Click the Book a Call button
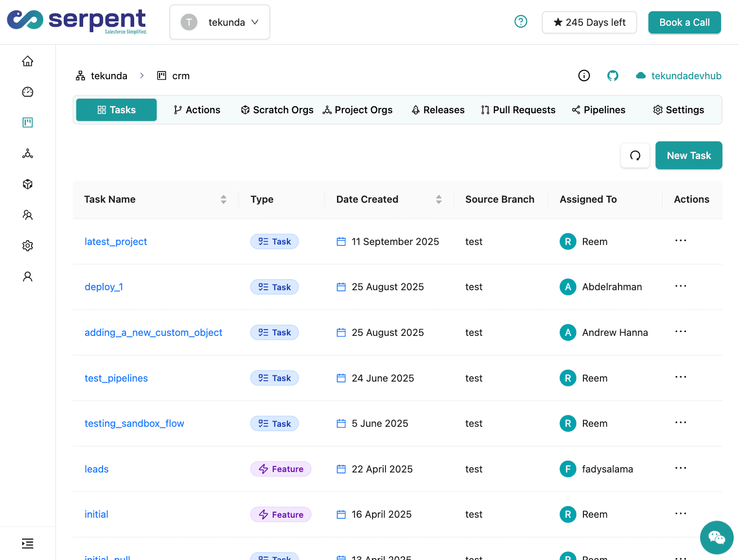Viewport: 739px width, 560px height. (684, 22)
